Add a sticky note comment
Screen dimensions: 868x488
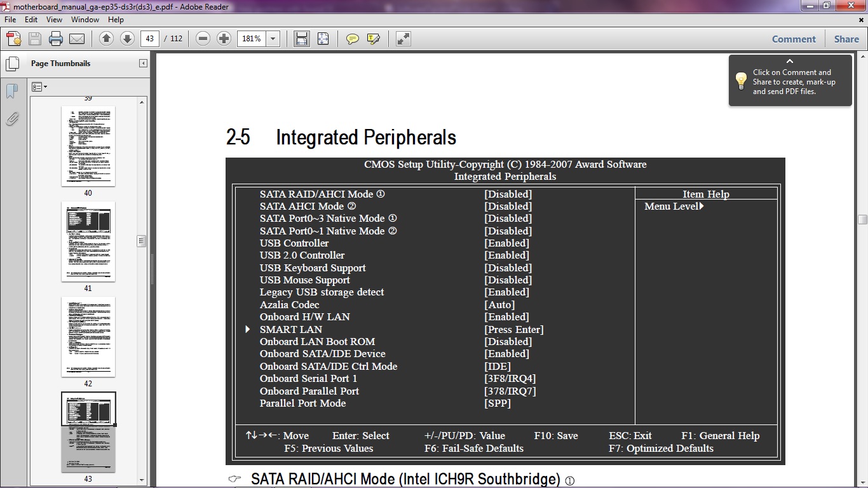tap(352, 39)
